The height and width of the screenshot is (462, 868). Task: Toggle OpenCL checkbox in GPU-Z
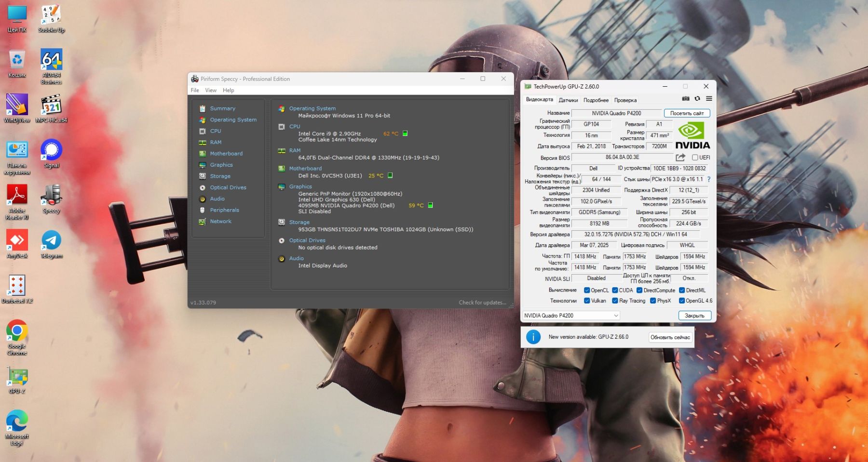587,290
